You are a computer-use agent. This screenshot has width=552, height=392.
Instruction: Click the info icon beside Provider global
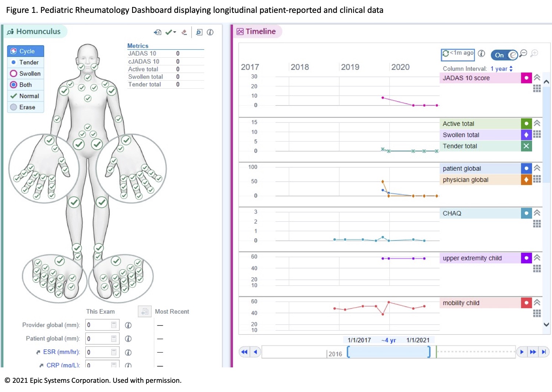pos(128,325)
